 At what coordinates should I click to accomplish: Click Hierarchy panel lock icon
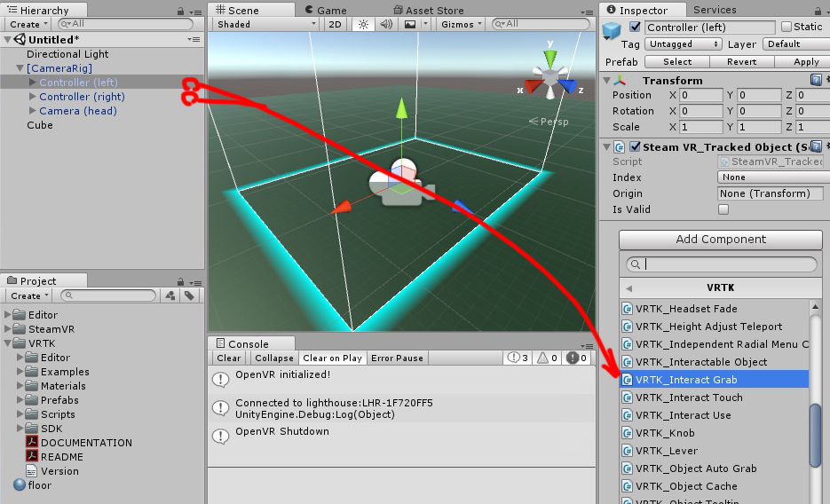[x=180, y=12]
